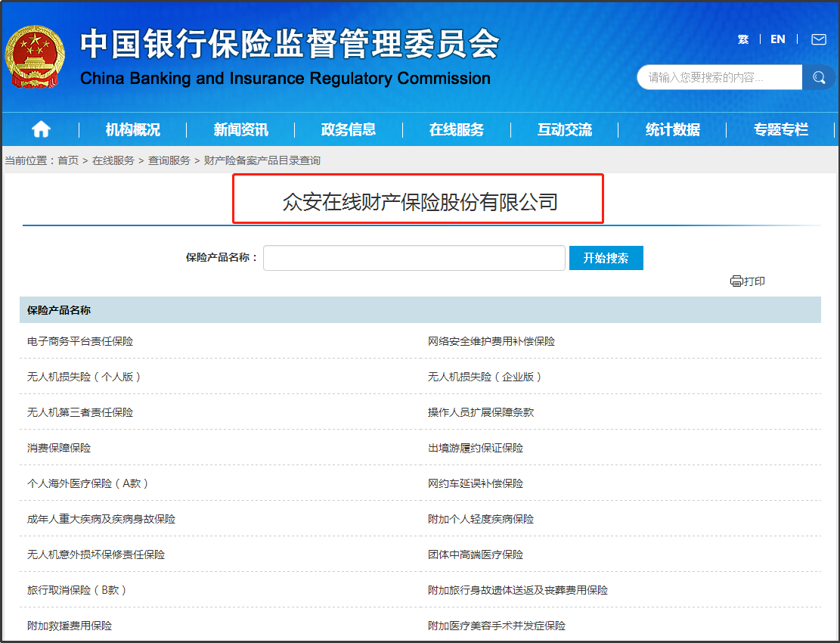Go to 首页 in breadcrumb

tap(68, 160)
